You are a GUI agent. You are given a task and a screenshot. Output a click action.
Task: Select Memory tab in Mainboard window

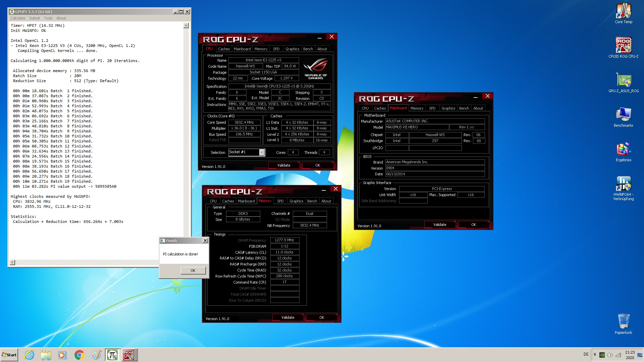point(417,108)
